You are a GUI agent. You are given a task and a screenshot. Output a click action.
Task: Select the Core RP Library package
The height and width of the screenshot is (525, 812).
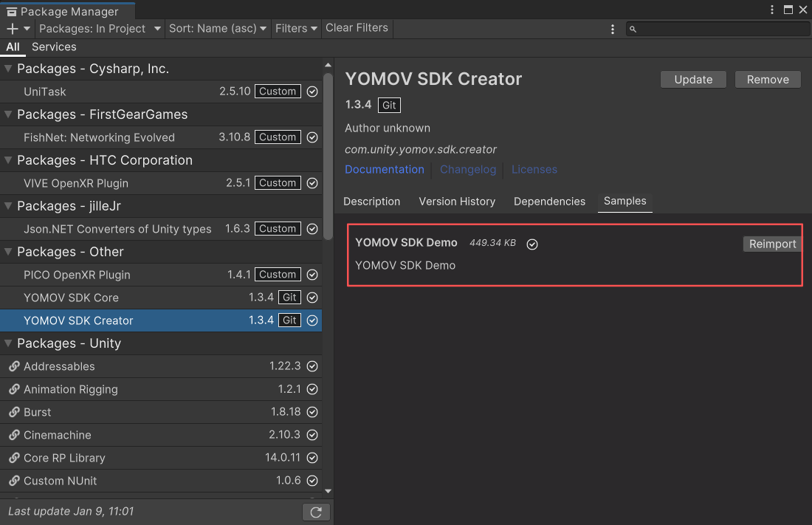click(161, 458)
